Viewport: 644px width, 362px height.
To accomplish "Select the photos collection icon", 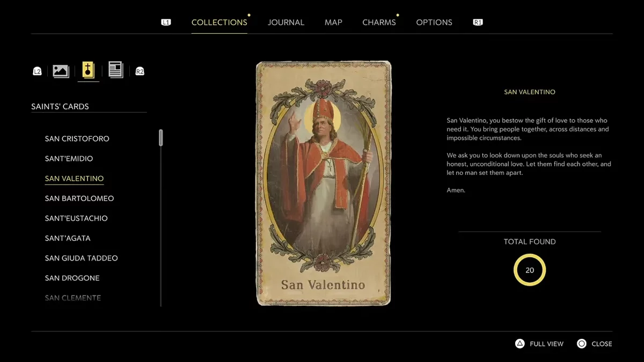I will pos(61,71).
